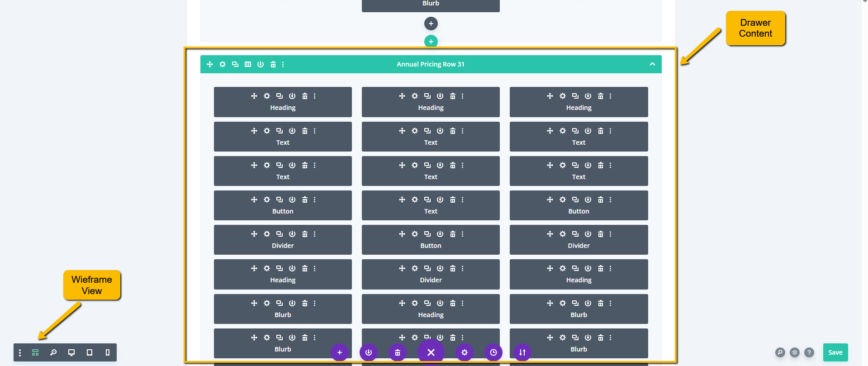Toggle power icon on left-column Divider module
The height and width of the screenshot is (366, 868).
(292, 234)
